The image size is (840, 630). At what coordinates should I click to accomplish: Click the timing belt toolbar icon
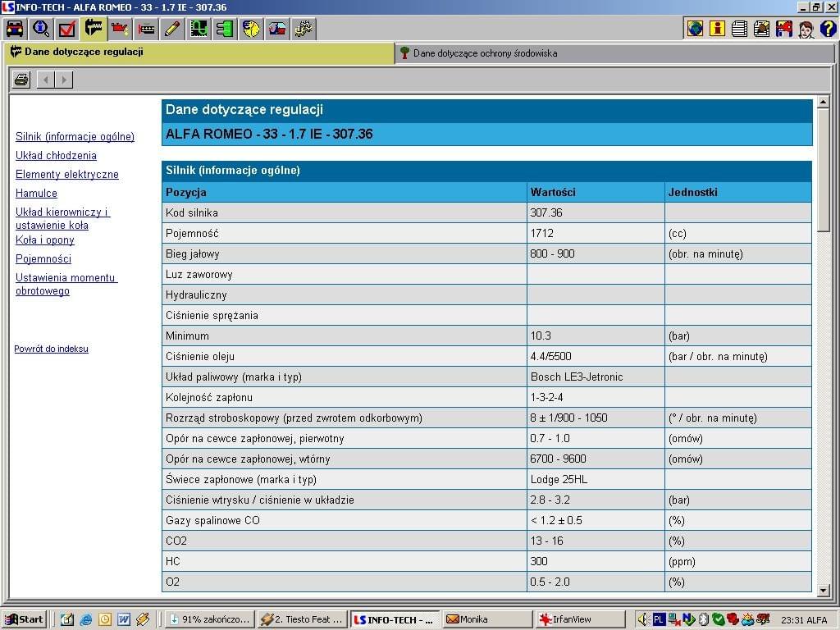pyautogui.click(x=146, y=29)
